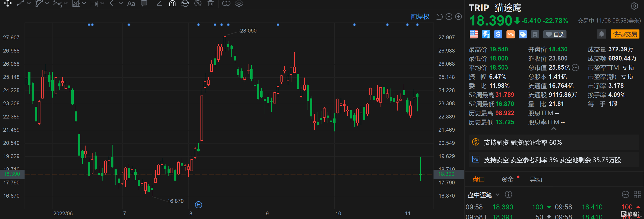Expand arrow tool options

click(121, 3)
